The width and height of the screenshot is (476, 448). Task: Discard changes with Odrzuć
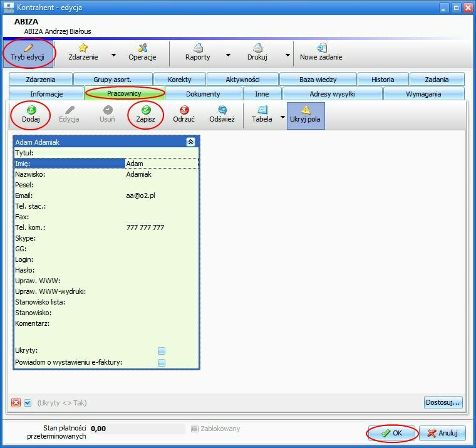tap(184, 115)
